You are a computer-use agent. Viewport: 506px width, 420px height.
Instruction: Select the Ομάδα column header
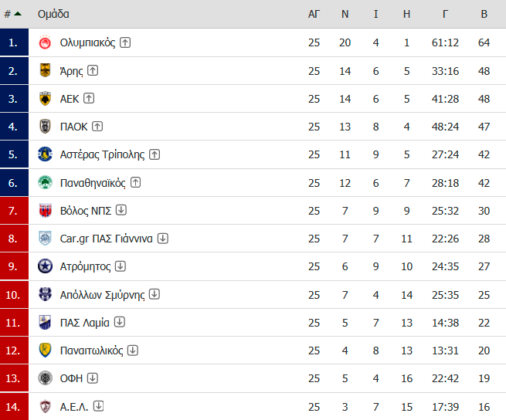[x=53, y=14]
